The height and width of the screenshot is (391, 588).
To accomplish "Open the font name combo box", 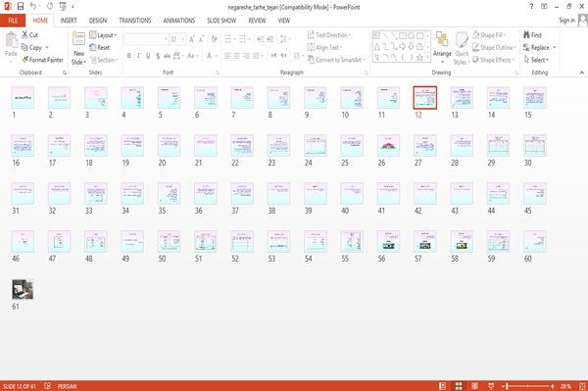I will coord(146,39).
